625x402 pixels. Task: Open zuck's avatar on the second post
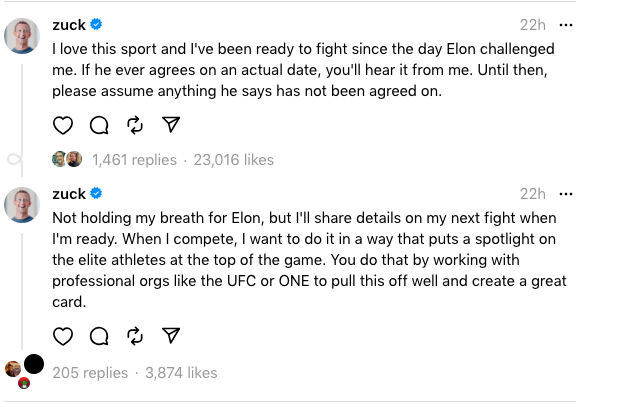point(22,205)
